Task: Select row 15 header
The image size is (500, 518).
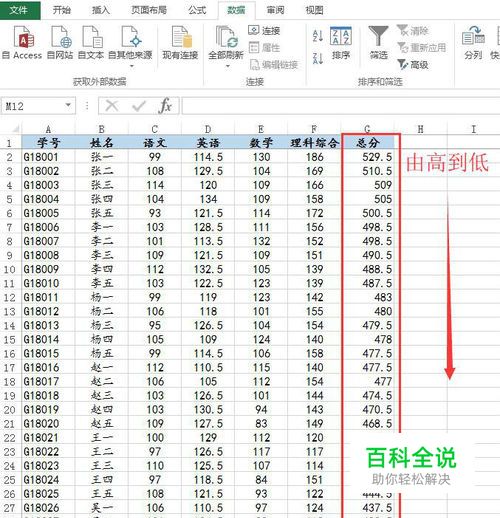Action: point(10,339)
